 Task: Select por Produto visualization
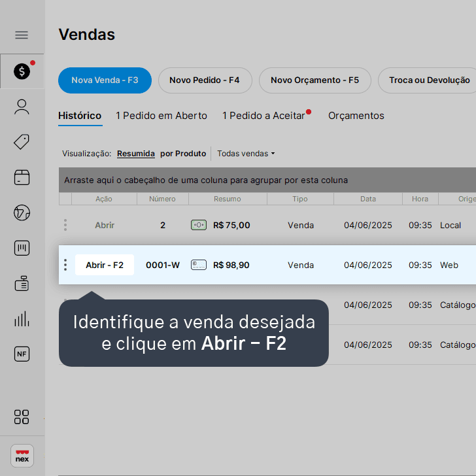(x=183, y=154)
